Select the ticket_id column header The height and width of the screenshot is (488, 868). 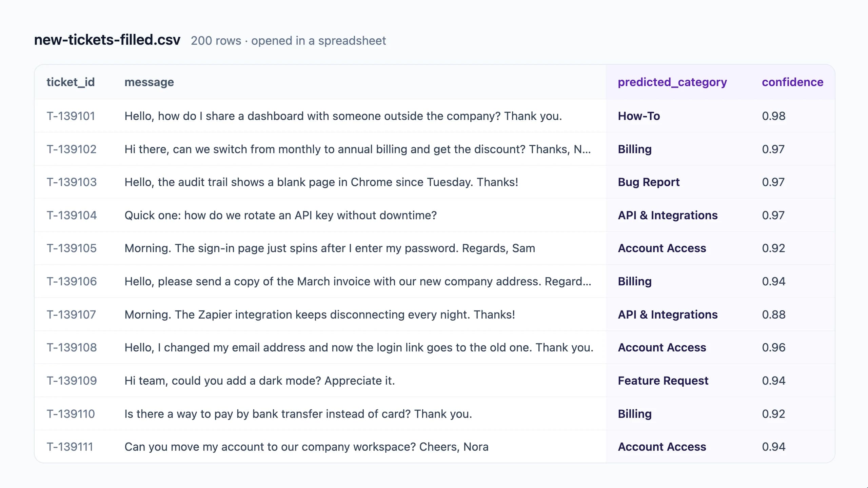point(71,82)
